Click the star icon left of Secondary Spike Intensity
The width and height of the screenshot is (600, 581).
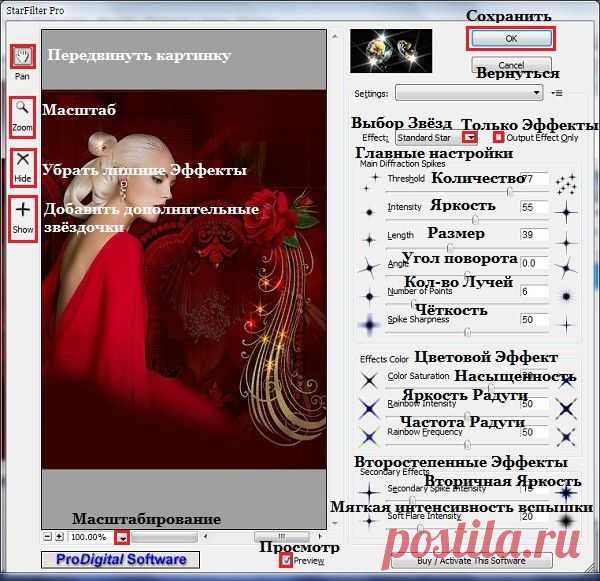pyautogui.click(x=369, y=492)
